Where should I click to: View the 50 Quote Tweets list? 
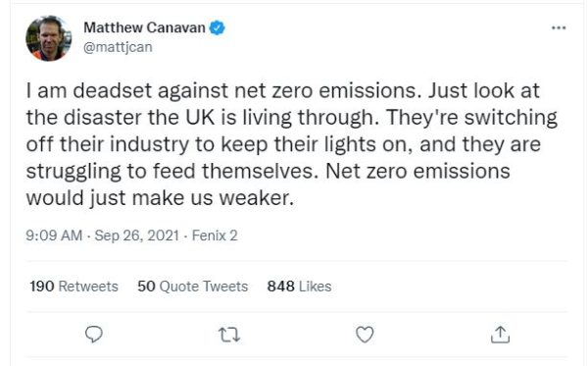click(193, 287)
